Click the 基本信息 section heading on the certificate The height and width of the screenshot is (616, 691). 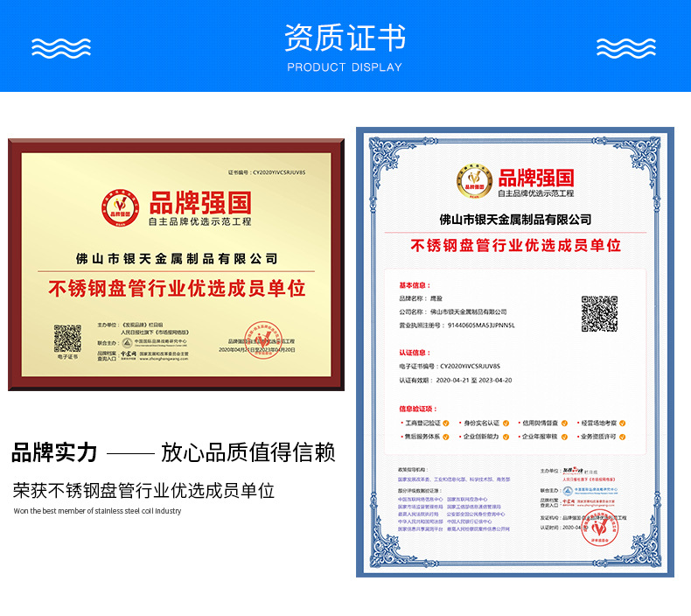[x=414, y=286]
